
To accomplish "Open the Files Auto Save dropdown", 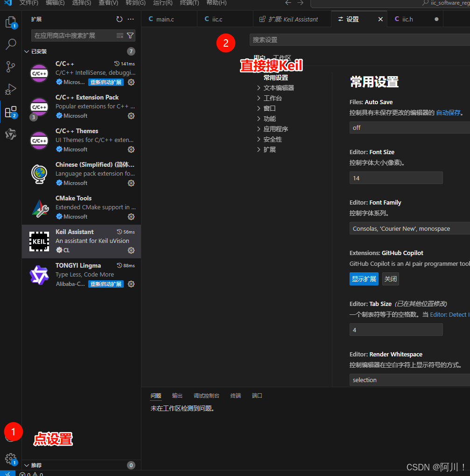I will point(410,128).
